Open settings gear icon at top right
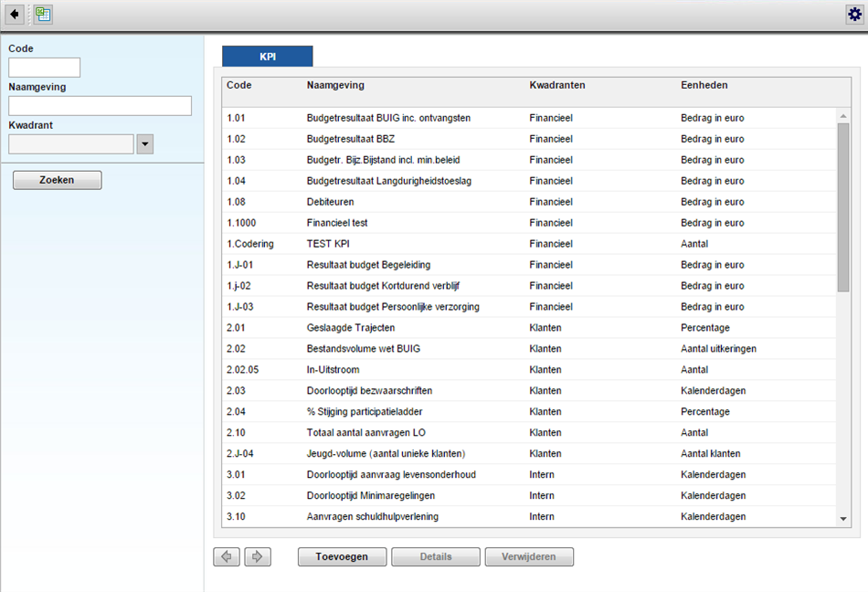The height and width of the screenshot is (592, 868). (854, 15)
